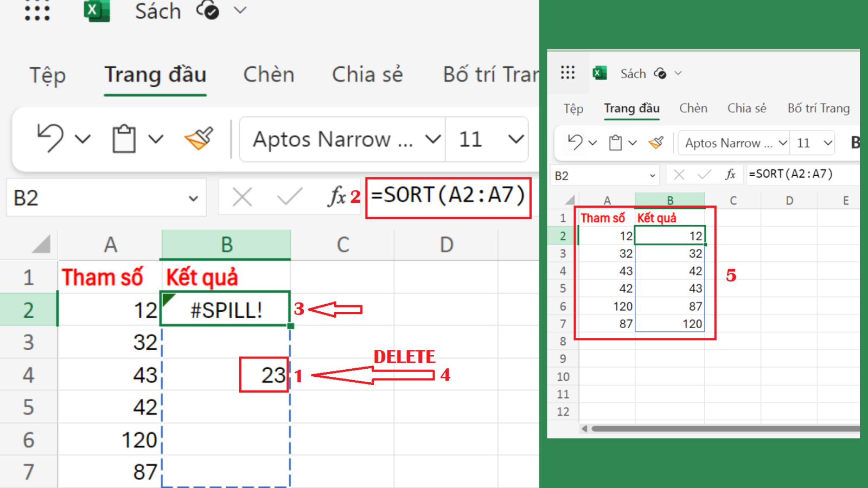
Task: Click Enter checkmark in formula bar, left window
Action: pyautogui.click(x=289, y=197)
